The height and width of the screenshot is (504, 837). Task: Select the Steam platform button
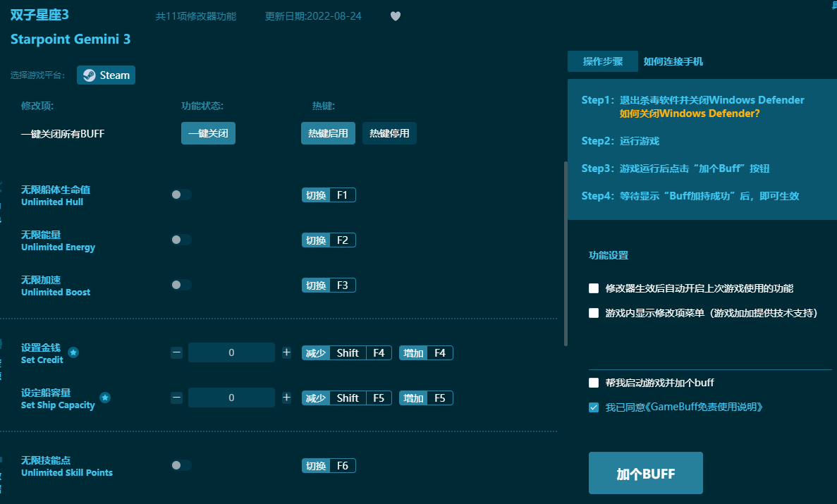106,75
